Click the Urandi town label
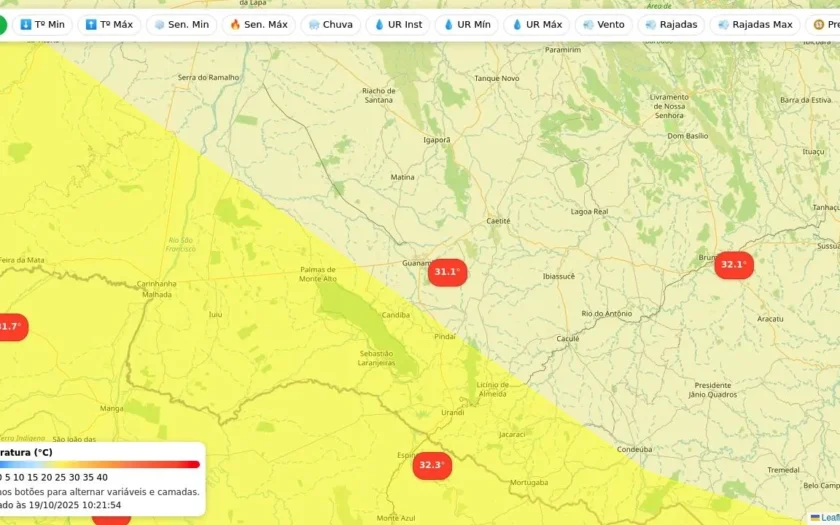This screenshot has width=840, height=525. tap(453, 412)
